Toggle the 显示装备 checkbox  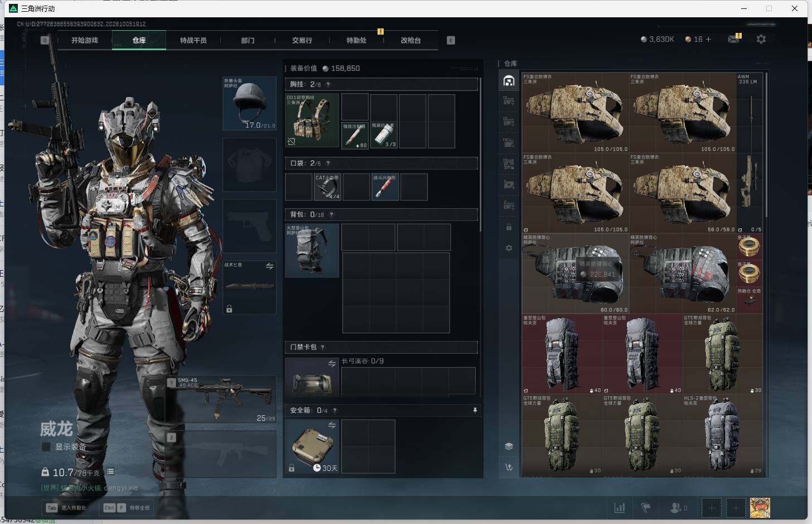(x=46, y=447)
